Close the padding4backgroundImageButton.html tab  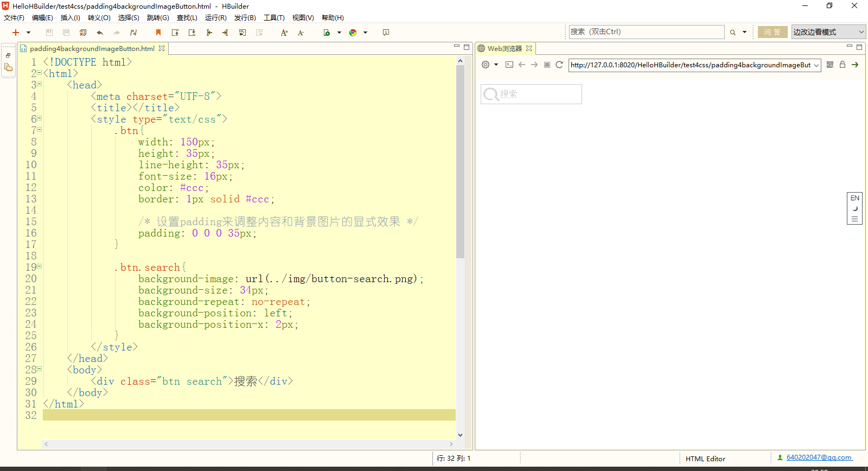coord(162,48)
